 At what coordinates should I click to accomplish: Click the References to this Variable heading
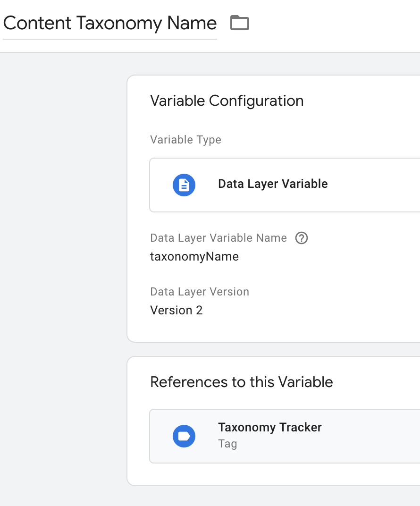[241, 382]
